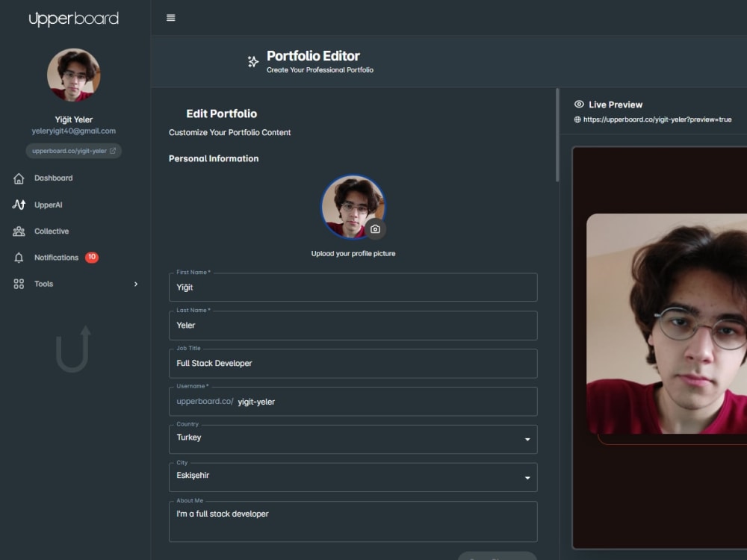Viewport: 747px width, 560px height.
Task: Click the Notifications bell icon
Action: click(19, 258)
